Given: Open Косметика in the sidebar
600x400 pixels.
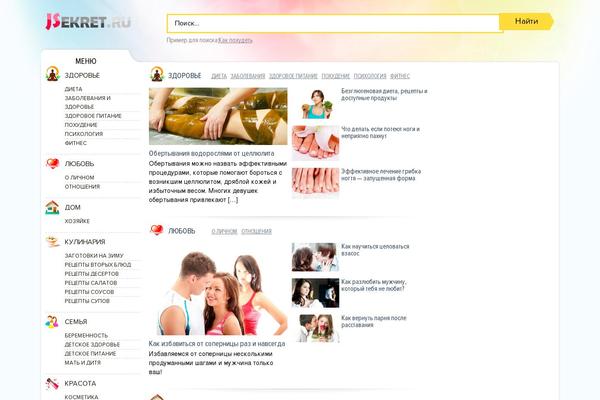Looking at the screenshot, I should pyautogui.click(x=81, y=397).
